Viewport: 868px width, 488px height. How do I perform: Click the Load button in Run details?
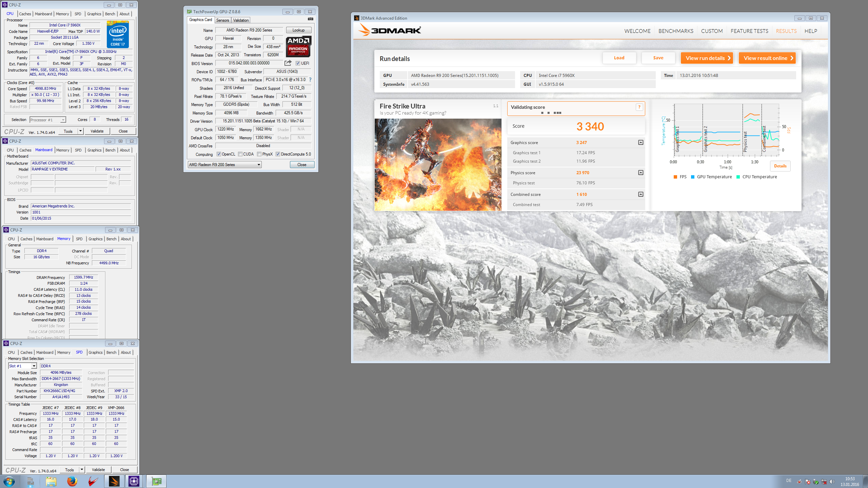tap(619, 58)
